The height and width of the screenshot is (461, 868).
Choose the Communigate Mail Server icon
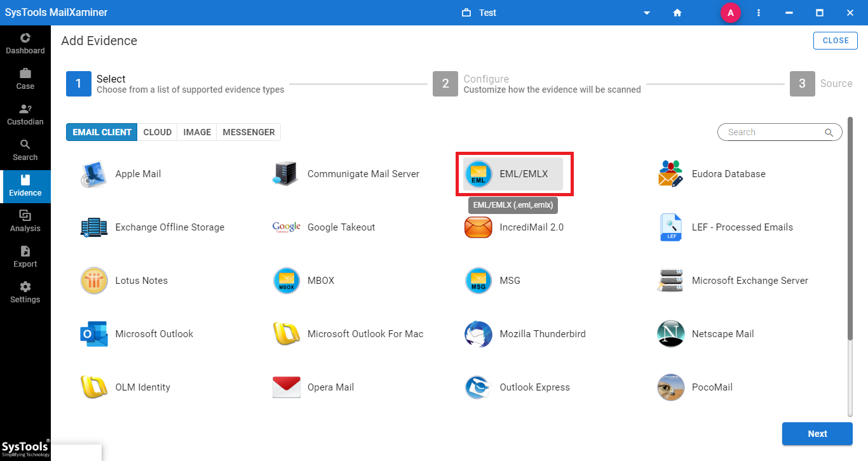(286, 174)
